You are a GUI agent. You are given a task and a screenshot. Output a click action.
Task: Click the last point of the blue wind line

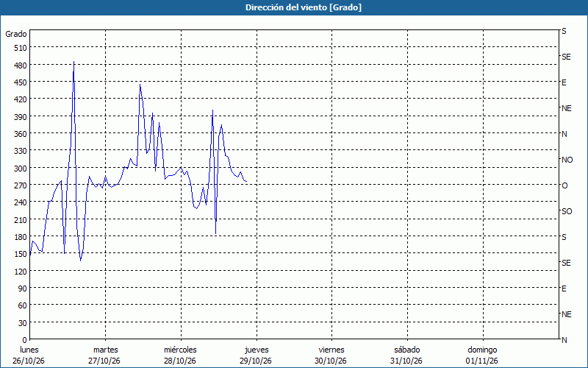[246, 182]
